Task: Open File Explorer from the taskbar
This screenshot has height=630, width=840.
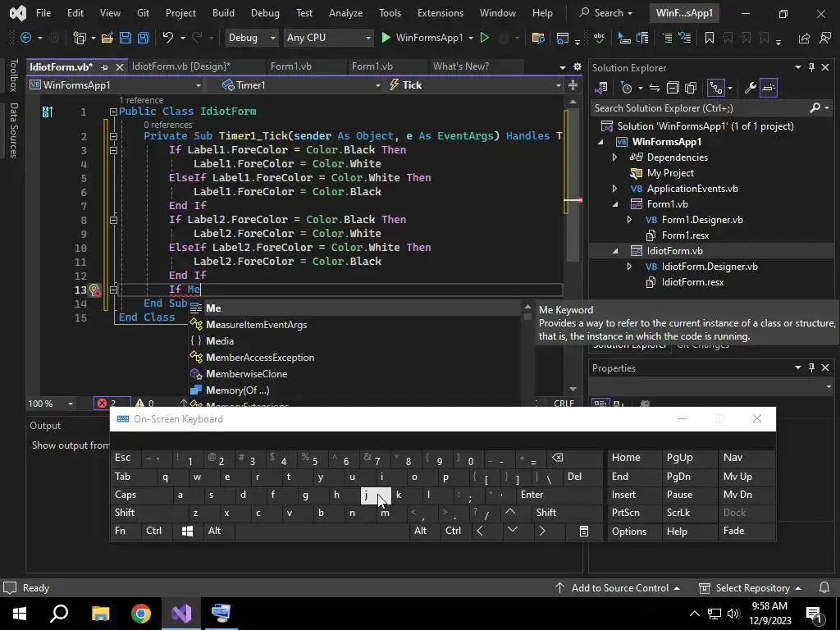Action: tap(100, 614)
